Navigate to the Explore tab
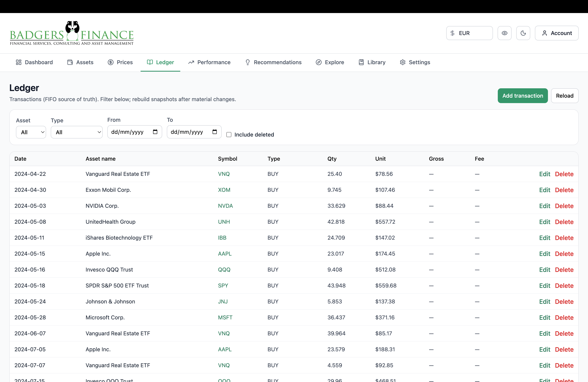 tap(330, 62)
